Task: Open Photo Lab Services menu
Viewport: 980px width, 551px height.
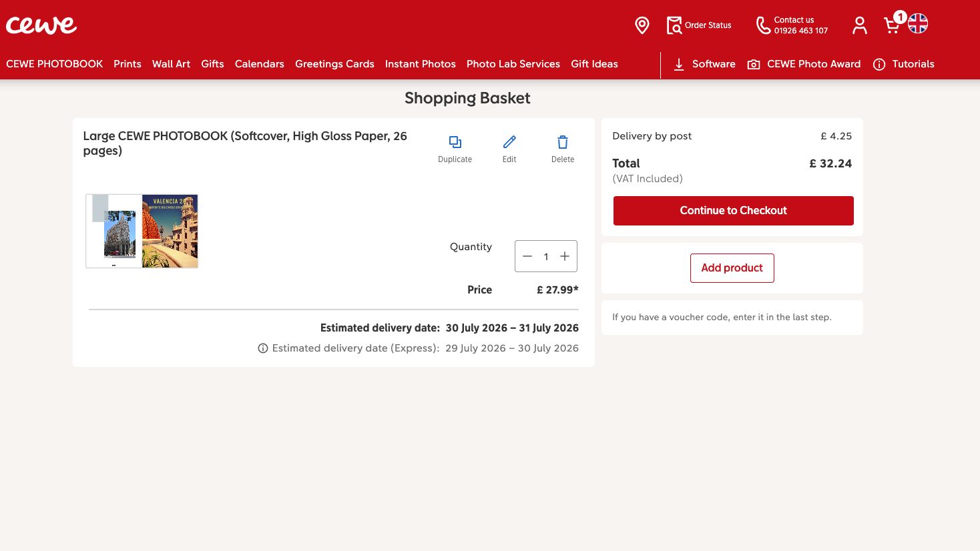Action: pyautogui.click(x=513, y=64)
